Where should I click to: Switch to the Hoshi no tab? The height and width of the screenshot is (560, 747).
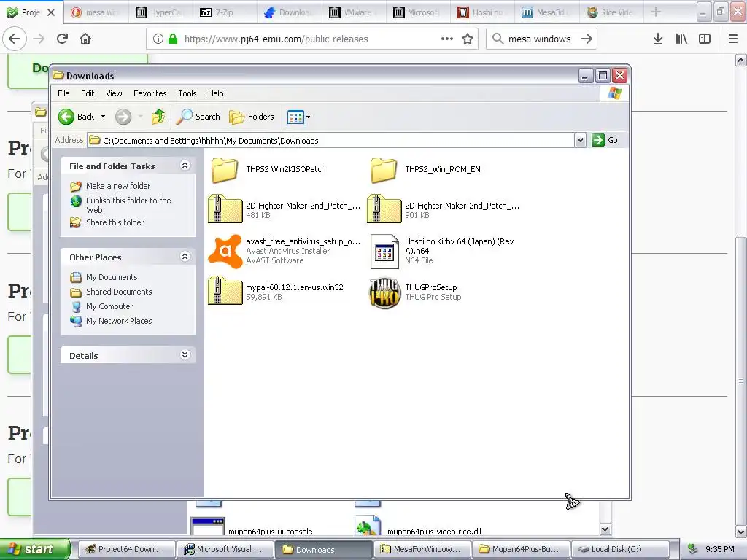(481, 12)
